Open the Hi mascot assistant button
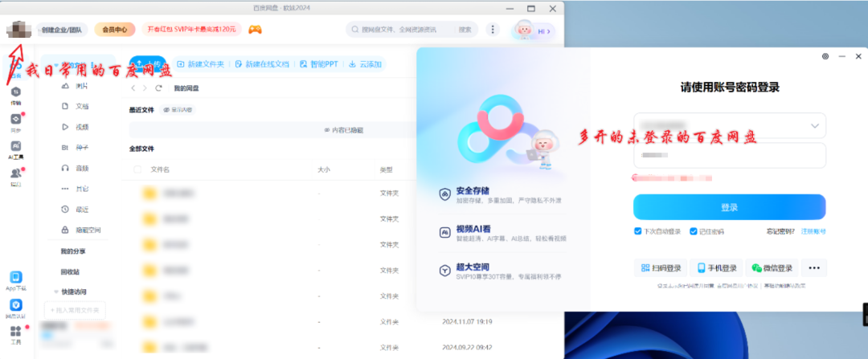Screen dimensions: 868x359 click(x=533, y=31)
